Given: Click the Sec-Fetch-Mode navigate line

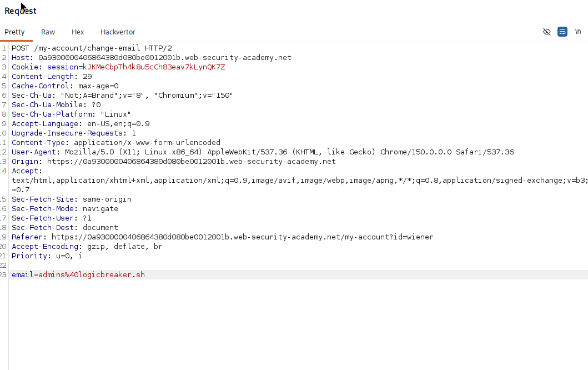Looking at the screenshot, I should coord(65,209).
